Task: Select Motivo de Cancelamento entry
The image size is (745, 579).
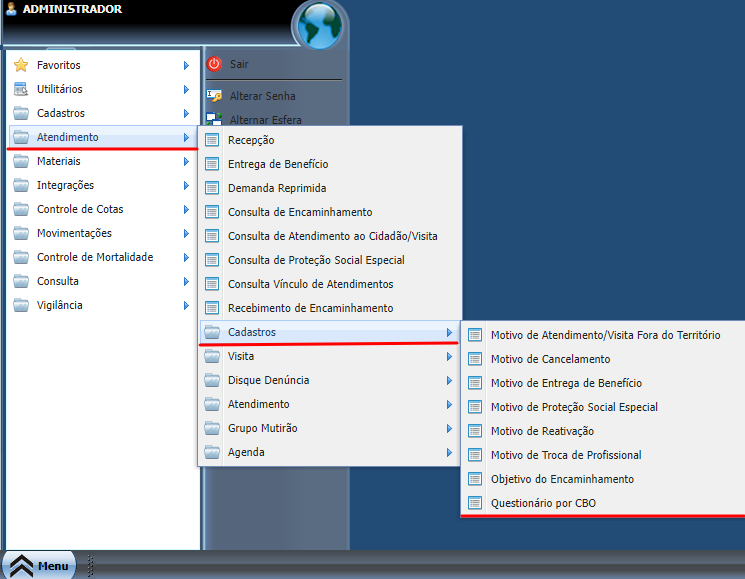Action: click(x=550, y=359)
